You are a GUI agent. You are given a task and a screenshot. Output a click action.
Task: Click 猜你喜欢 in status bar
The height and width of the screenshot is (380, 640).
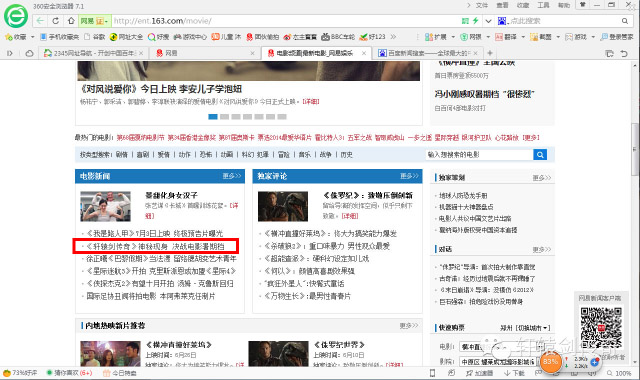(69, 373)
